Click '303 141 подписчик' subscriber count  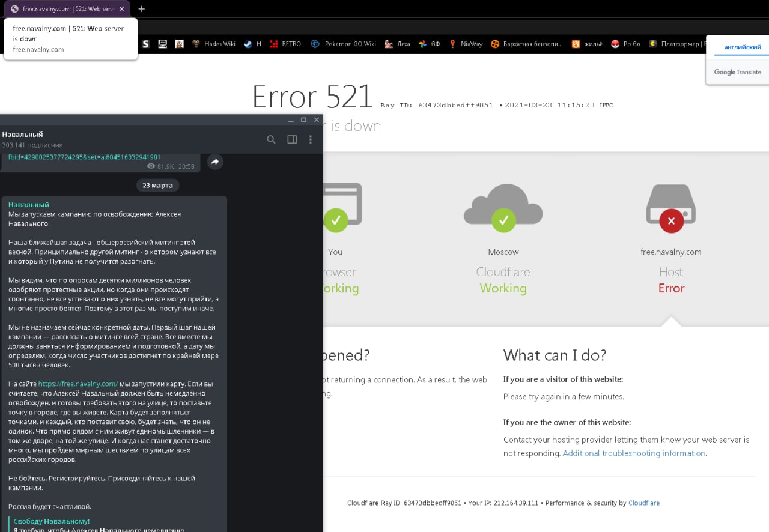[x=32, y=145]
